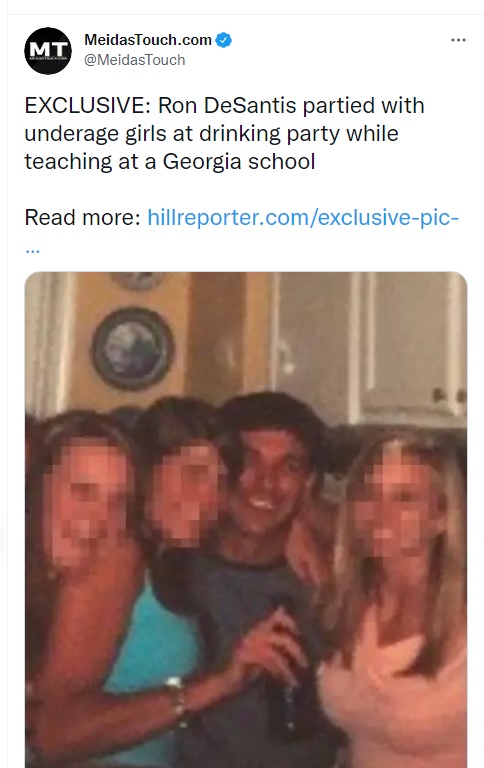Open the MeidasTouch.com display name profile
Screen dimensions: 484x768
click(148, 40)
